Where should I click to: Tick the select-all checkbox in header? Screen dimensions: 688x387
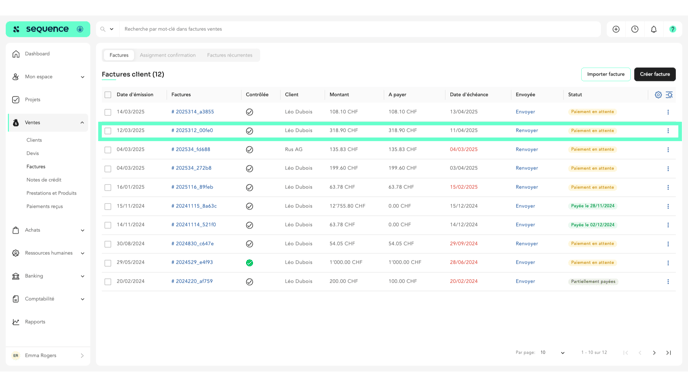(108, 95)
